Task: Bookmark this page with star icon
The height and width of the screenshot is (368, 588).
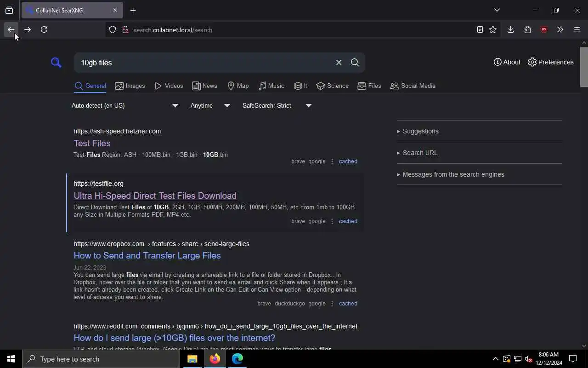Action: click(x=493, y=29)
